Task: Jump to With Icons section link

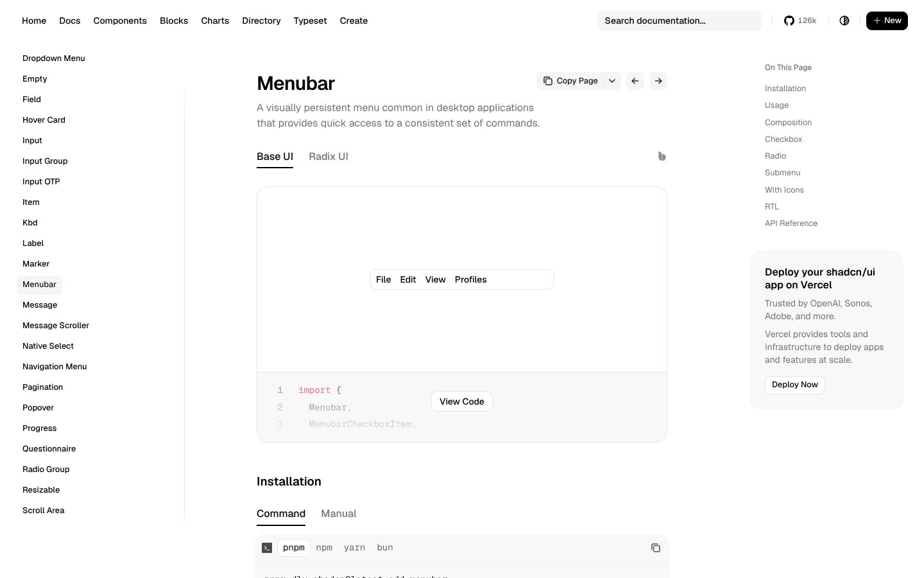Action: (784, 190)
